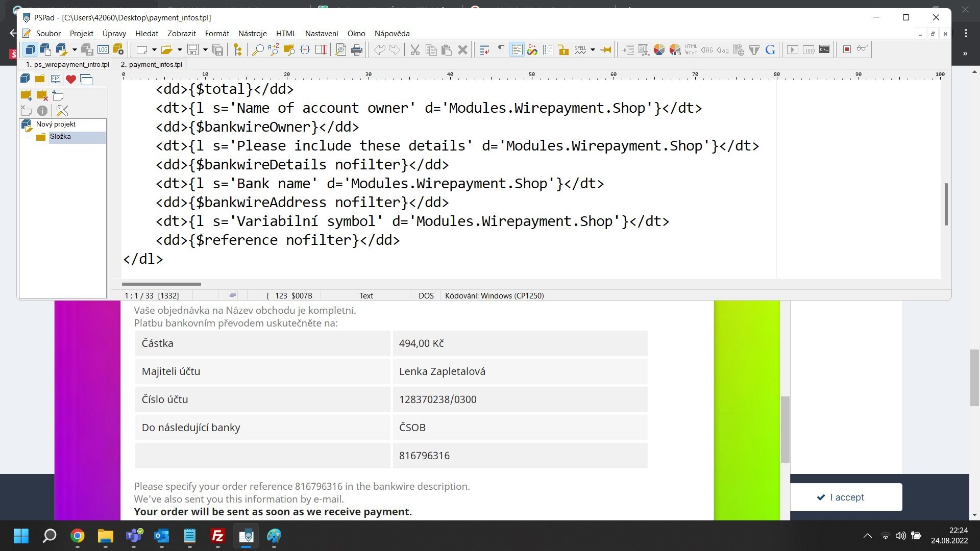Switch to ps_wirepayment_intro.tpl tab

(x=68, y=65)
